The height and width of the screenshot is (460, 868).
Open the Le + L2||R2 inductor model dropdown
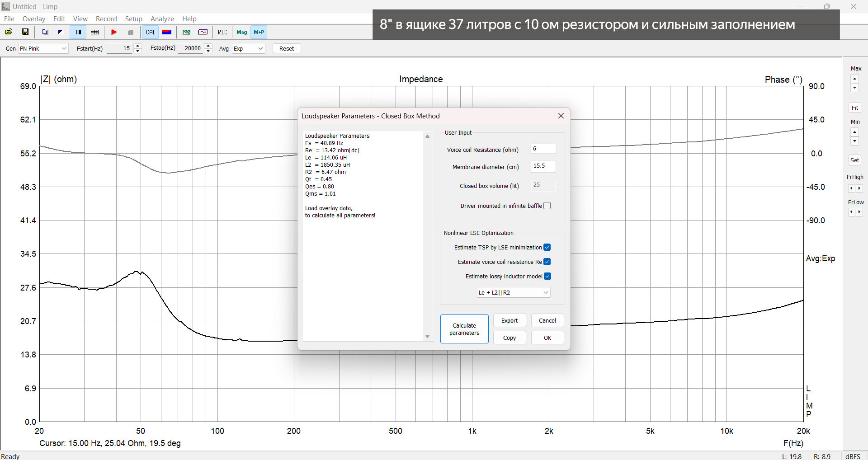pos(514,292)
